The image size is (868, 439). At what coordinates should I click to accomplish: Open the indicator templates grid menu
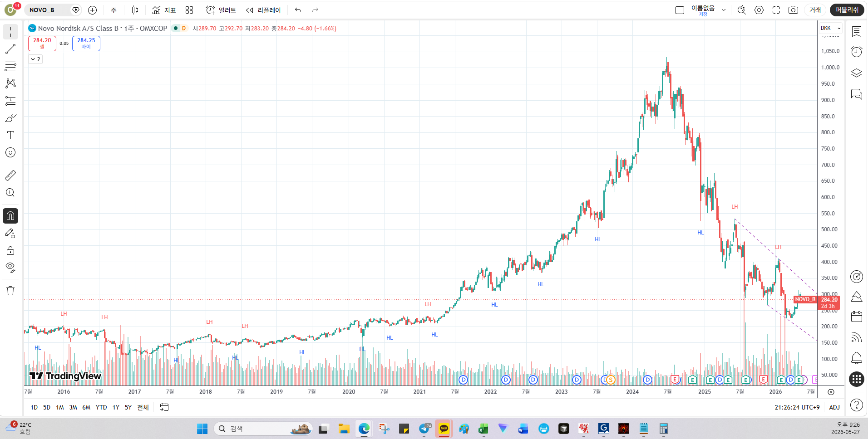click(189, 10)
